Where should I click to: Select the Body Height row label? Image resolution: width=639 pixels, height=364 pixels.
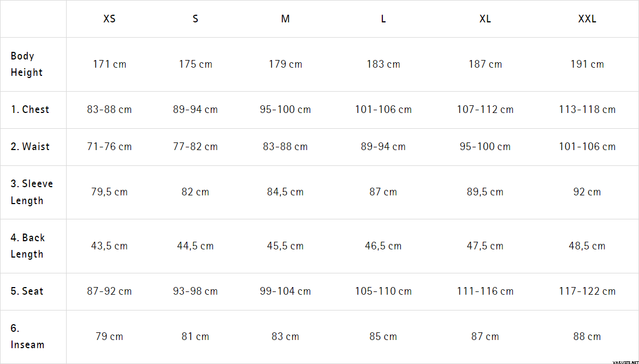click(27, 64)
